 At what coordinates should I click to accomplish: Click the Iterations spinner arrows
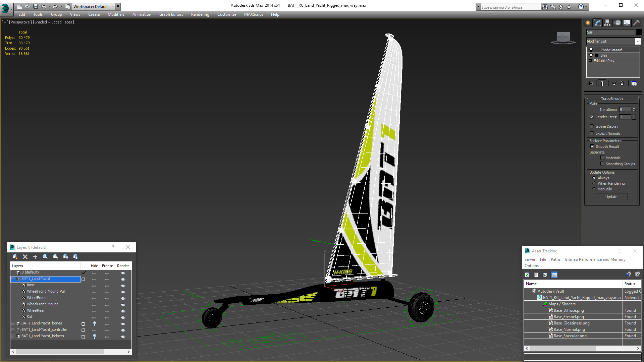[634, 110]
